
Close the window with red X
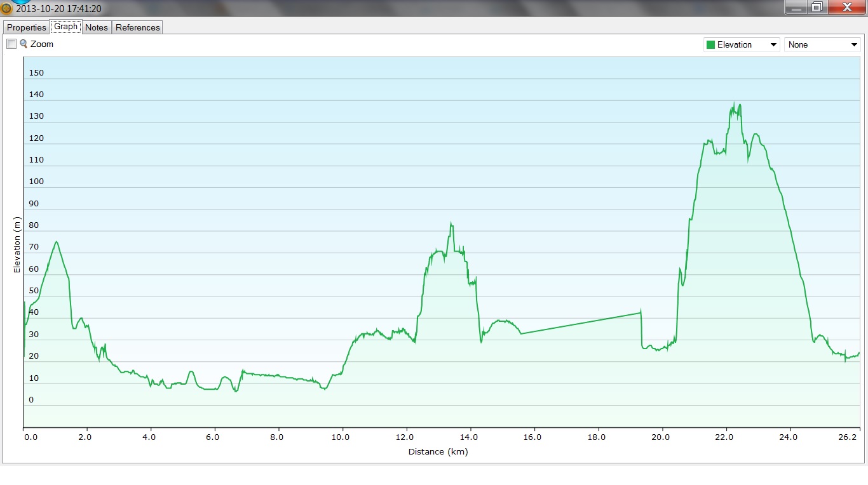coord(846,7)
